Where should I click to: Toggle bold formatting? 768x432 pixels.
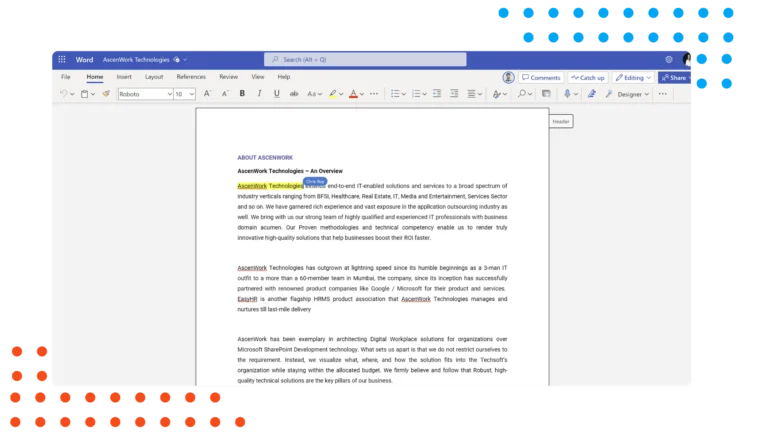[242, 94]
